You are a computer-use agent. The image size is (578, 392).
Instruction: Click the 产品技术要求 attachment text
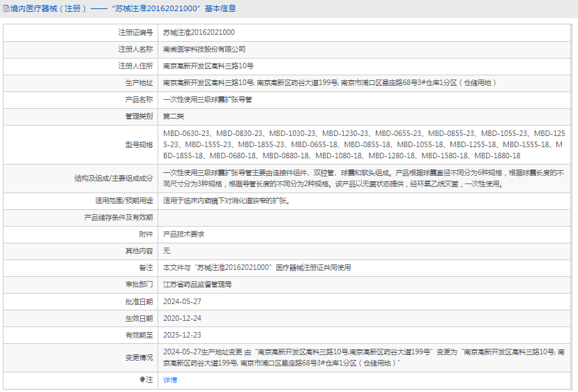183,234
